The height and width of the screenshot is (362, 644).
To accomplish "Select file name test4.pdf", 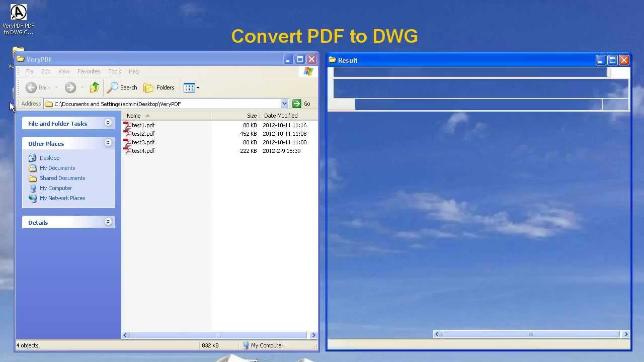I will [x=143, y=151].
